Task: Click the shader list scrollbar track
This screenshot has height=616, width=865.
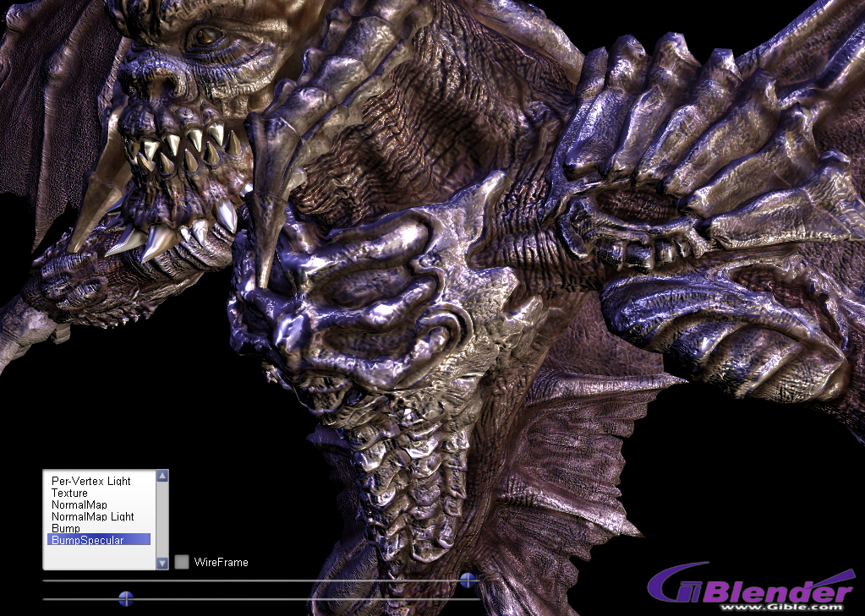Action: [x=162, y=520]
